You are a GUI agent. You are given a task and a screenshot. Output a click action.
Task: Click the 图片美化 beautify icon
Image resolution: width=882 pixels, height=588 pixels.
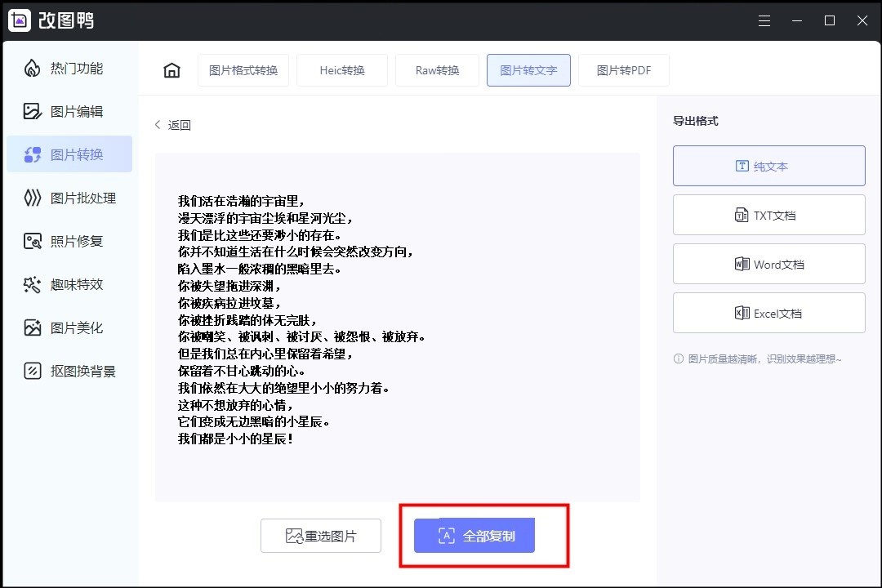[x=32, y=327]
